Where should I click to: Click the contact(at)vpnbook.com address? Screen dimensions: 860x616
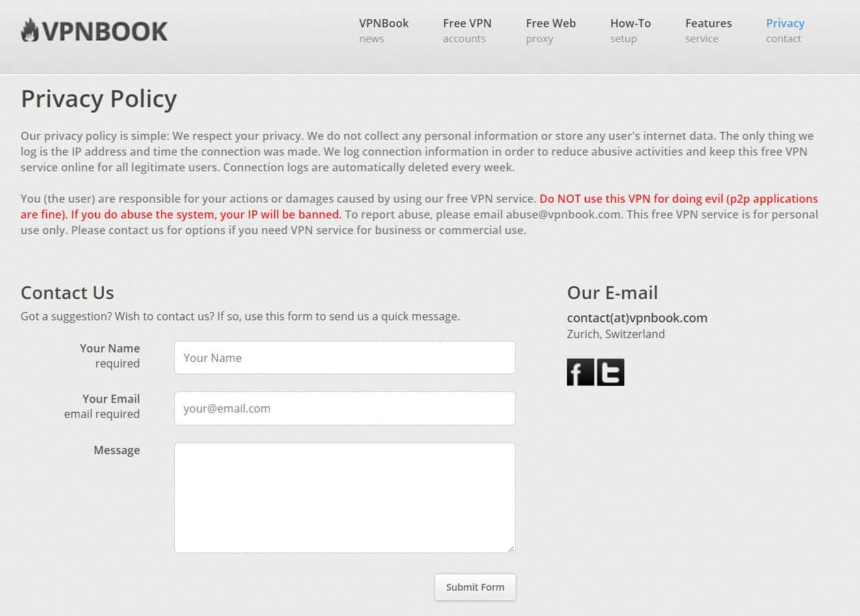pos(637,318)
